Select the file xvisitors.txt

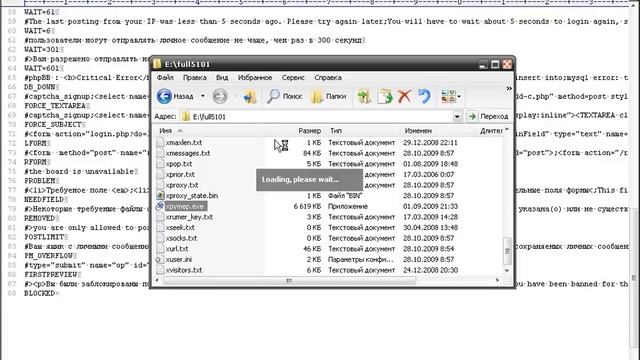pos(184,270)
